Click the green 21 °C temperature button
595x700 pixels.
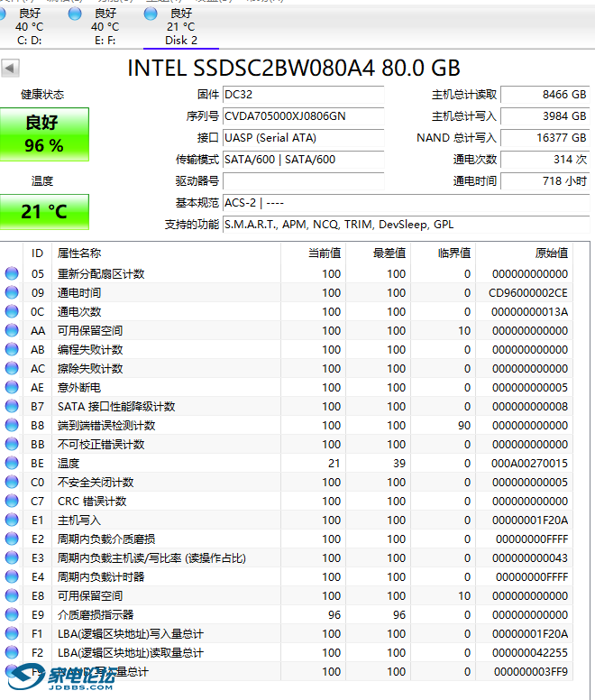coord(44,212)
